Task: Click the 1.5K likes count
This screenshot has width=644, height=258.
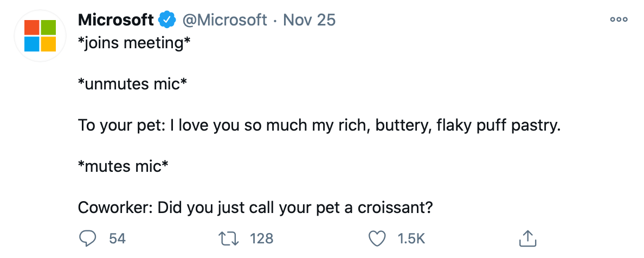Action: [411, 238]
